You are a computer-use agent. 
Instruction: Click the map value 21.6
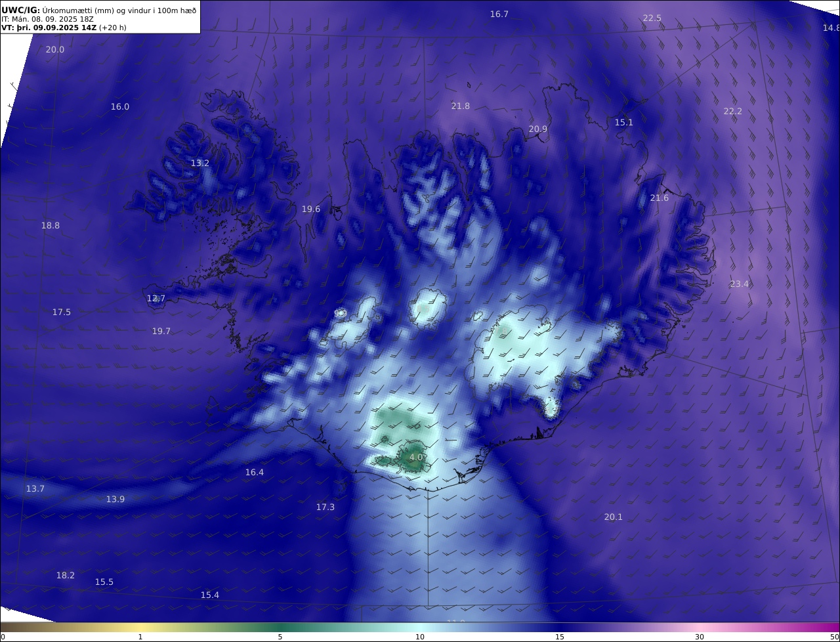(x=660, y=198)
